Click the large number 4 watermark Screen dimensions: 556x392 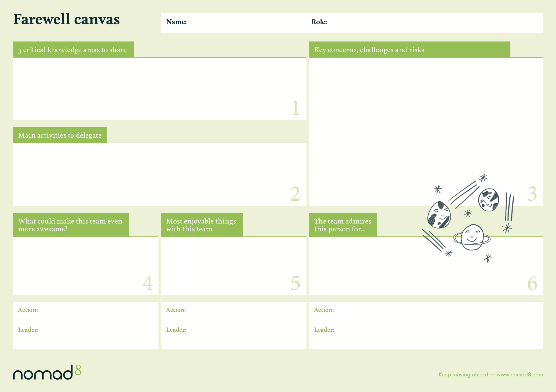[x=147, y=283]
